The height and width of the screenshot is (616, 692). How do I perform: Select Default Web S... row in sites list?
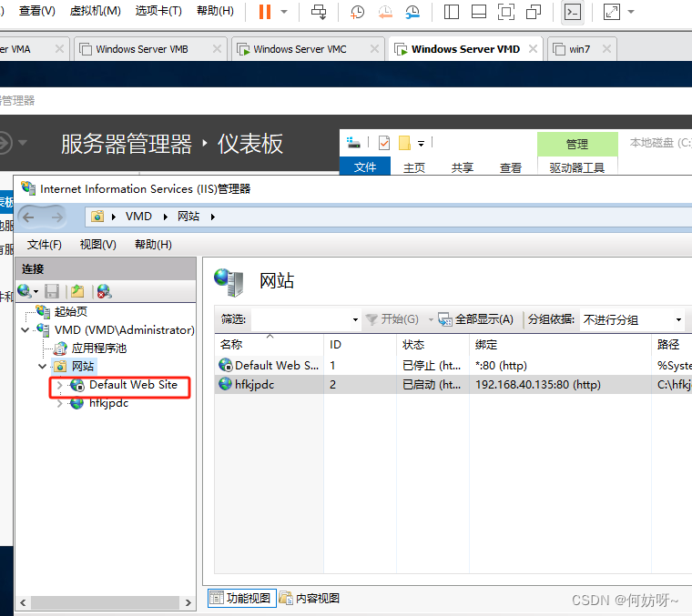[453, 366]
